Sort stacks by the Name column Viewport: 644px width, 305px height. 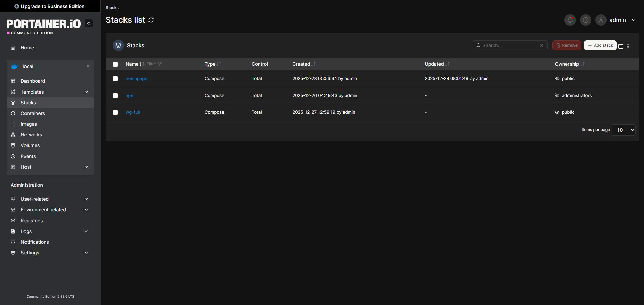(x=135, y=64)
